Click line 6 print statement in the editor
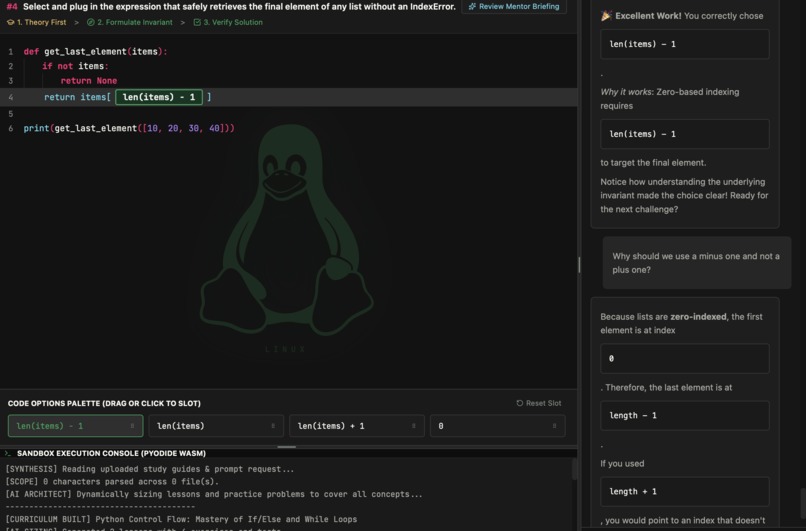Image resolution: width=806 pixels, height=531 pixels. pyautogui.click(x=129, y=128)
